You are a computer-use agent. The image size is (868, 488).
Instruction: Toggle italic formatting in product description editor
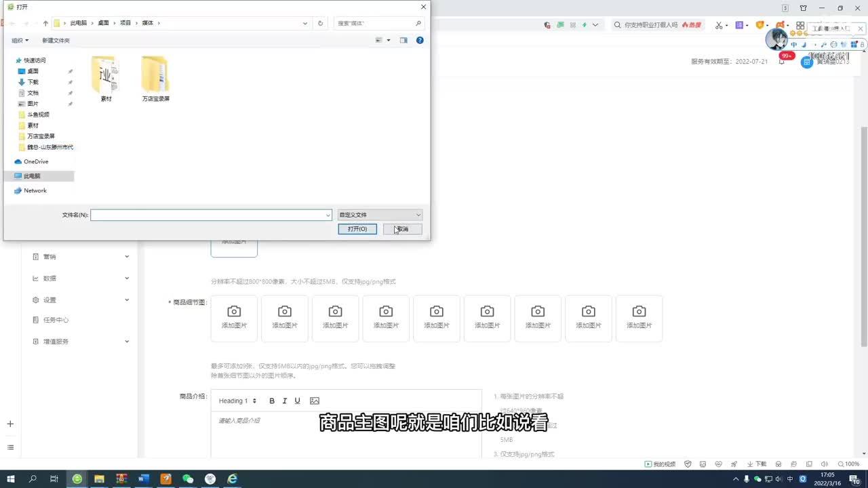point(285,401)
